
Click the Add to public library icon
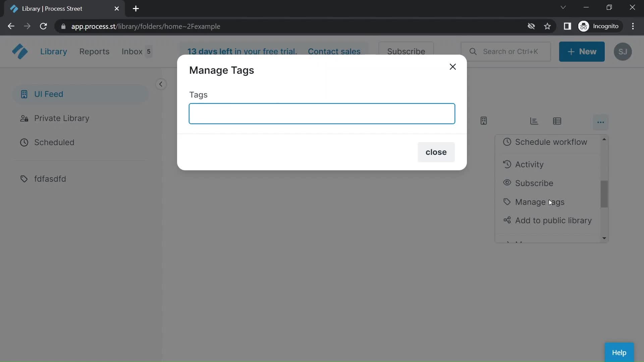[x=506, y=221]
